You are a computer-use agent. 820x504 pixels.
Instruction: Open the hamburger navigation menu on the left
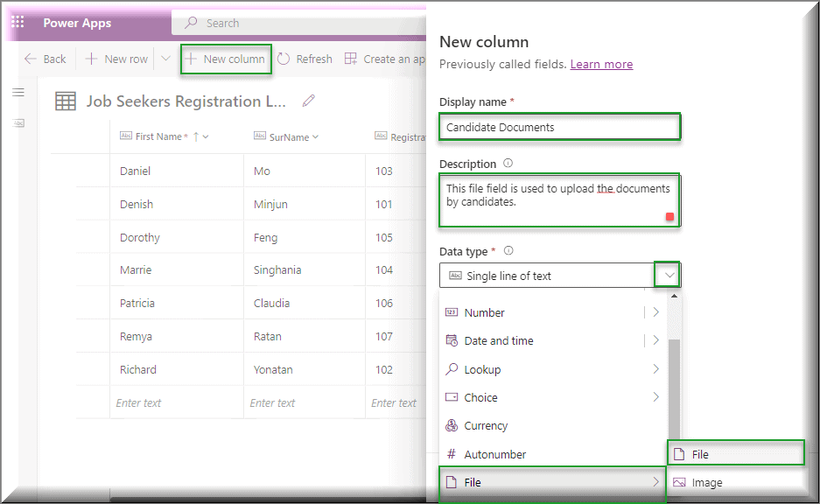[18, 91]
